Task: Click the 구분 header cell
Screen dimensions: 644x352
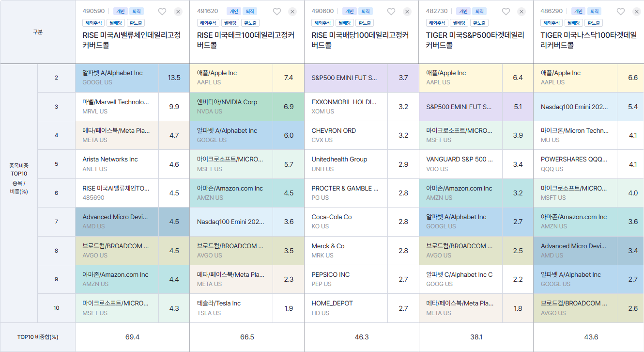Action: pyautogui.click(x=38, y=32)
